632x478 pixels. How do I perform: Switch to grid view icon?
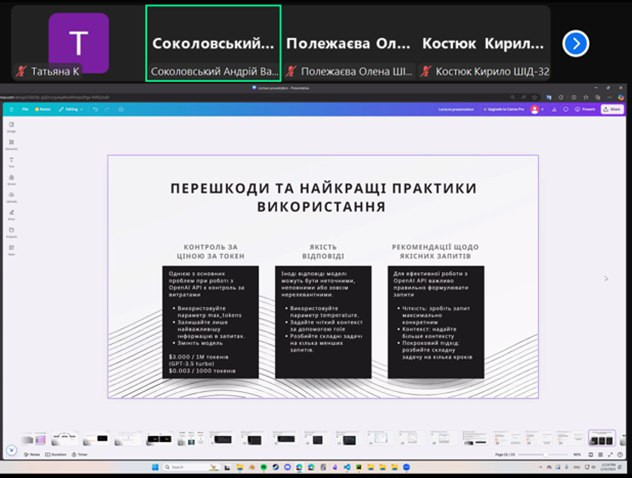click(x=601, y=454)
